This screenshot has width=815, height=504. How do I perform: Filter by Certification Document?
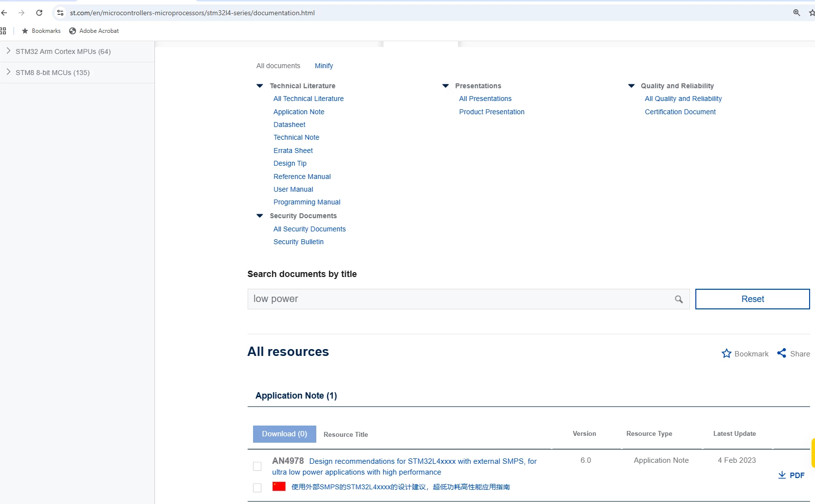pyautogui.click(x=680, y=112)
